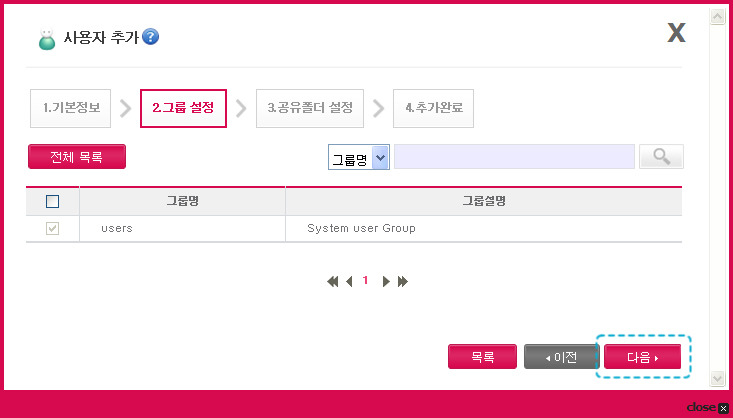This screenshot has height=418, width=733.
Task: Tick the select-all checkbox in header
Action: [x=52, y=202]
